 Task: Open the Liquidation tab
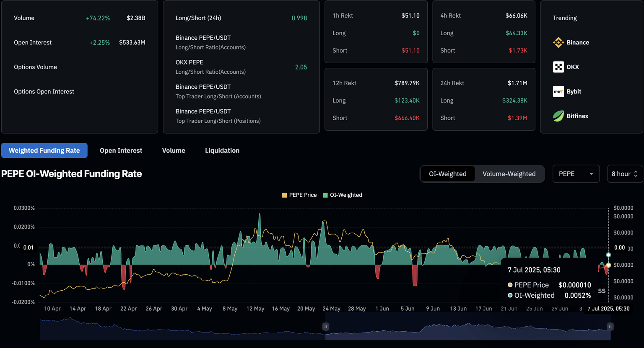pos(222,150)
